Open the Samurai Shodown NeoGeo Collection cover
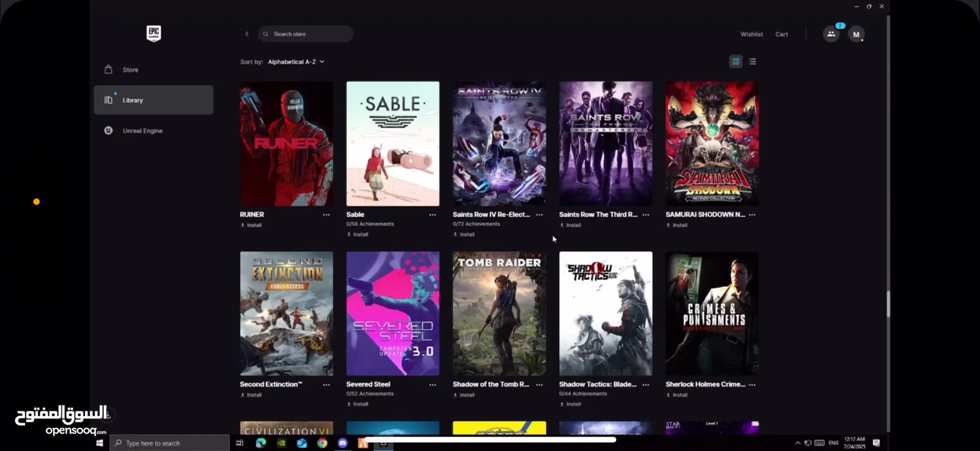 [712, 143]
